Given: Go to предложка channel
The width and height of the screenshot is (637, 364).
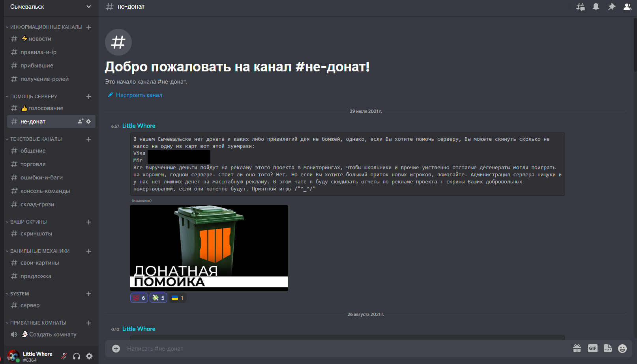Looking at the screenshot, I should [51, 276].
